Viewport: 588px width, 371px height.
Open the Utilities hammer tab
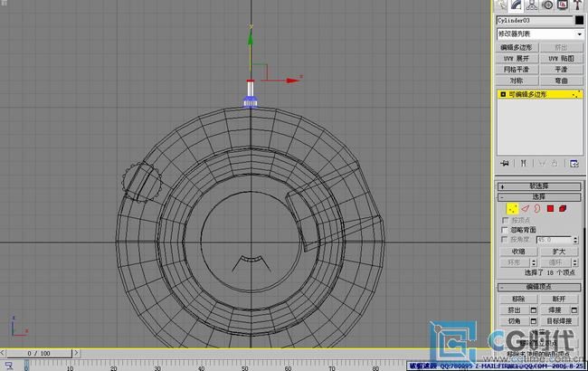[577, 5]
